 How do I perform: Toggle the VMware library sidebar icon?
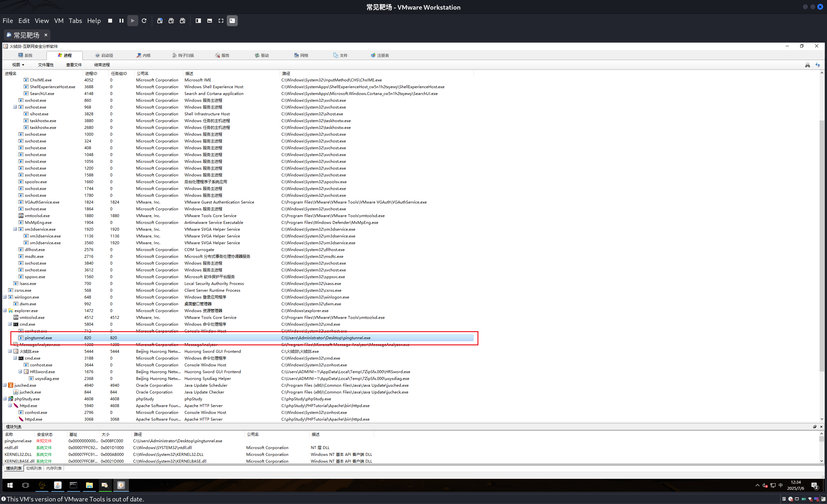[198, 21]
